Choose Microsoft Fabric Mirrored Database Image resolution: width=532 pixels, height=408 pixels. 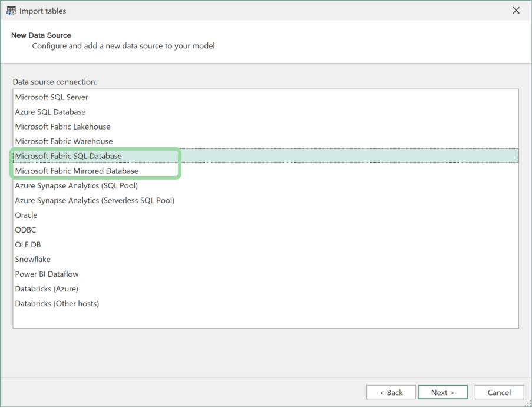click(x=266, y=171)
